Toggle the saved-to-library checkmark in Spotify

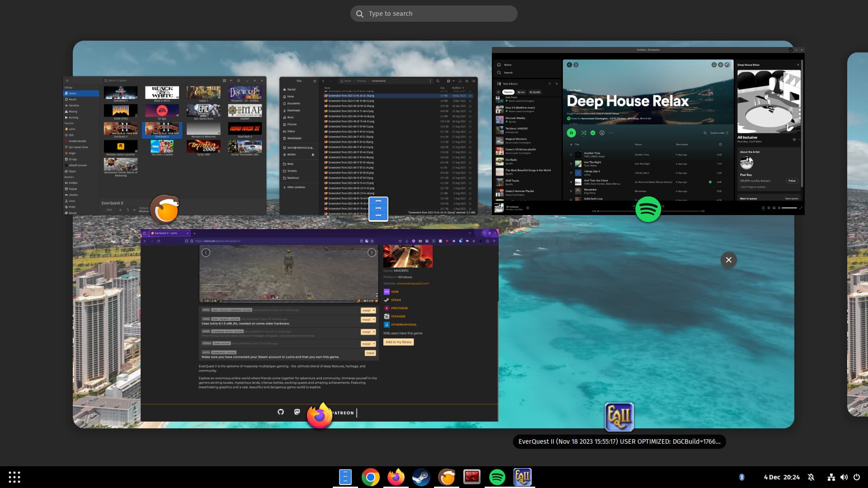click(x=593, y=133)
